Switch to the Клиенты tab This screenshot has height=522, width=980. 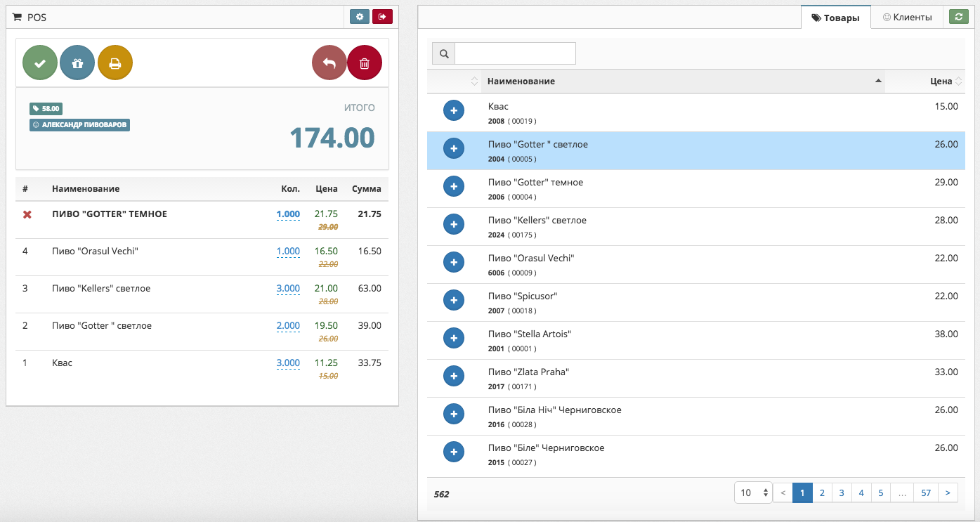pyautogui.click(x=906, y=17)
